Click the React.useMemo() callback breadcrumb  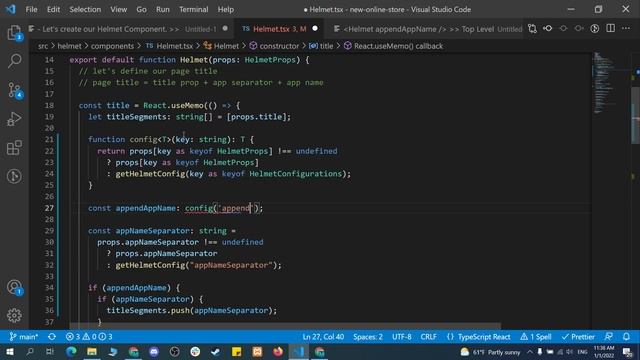(x=393, y=46)
